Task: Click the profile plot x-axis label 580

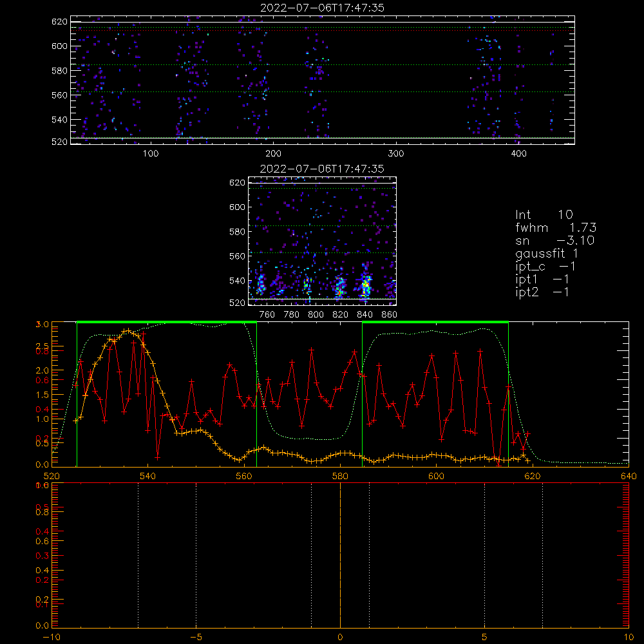Action: (x=340, y=477)
